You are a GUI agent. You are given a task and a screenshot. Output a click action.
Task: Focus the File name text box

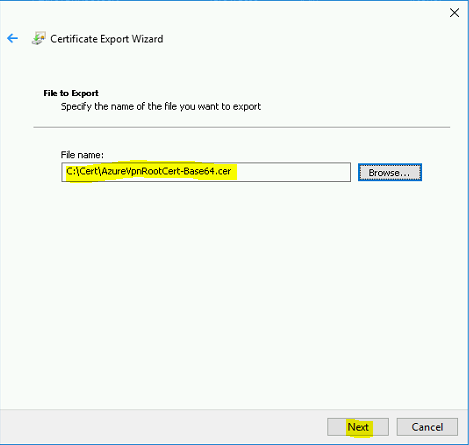tap(206, 172)
